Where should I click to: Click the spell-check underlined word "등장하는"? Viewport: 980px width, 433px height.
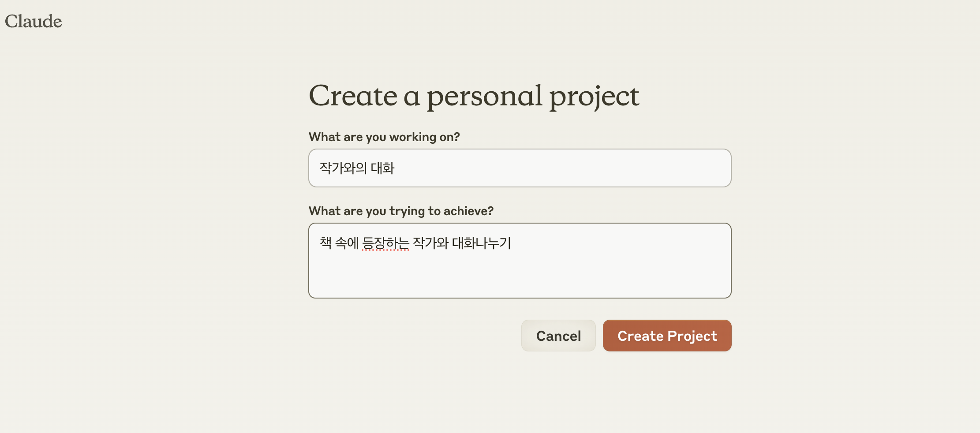[x=385, y=243]
